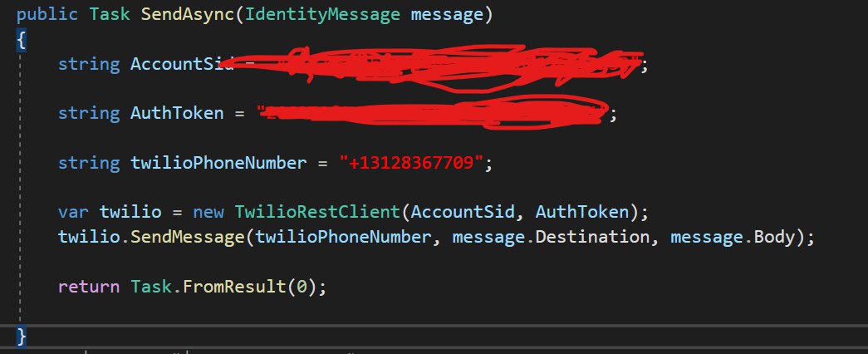
Task: Click the TwilioRestClient class name
Action: tap(316, 212)
